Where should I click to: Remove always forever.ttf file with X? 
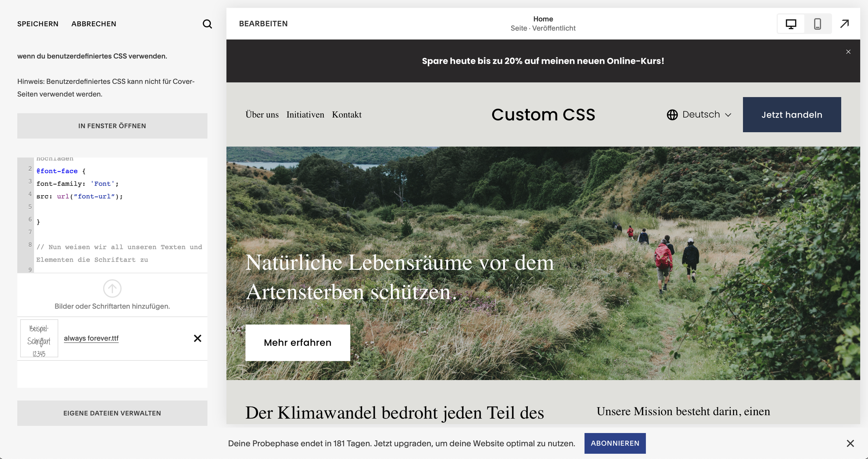(x=198, y=338)
